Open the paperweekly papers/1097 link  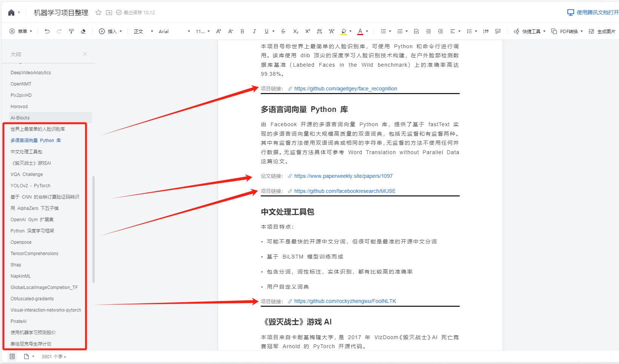point(343,176)
